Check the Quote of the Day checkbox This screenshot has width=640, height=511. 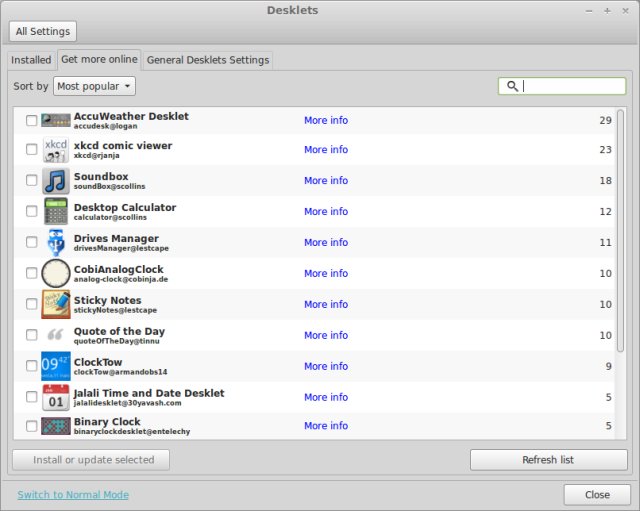(x=32, y=335)
